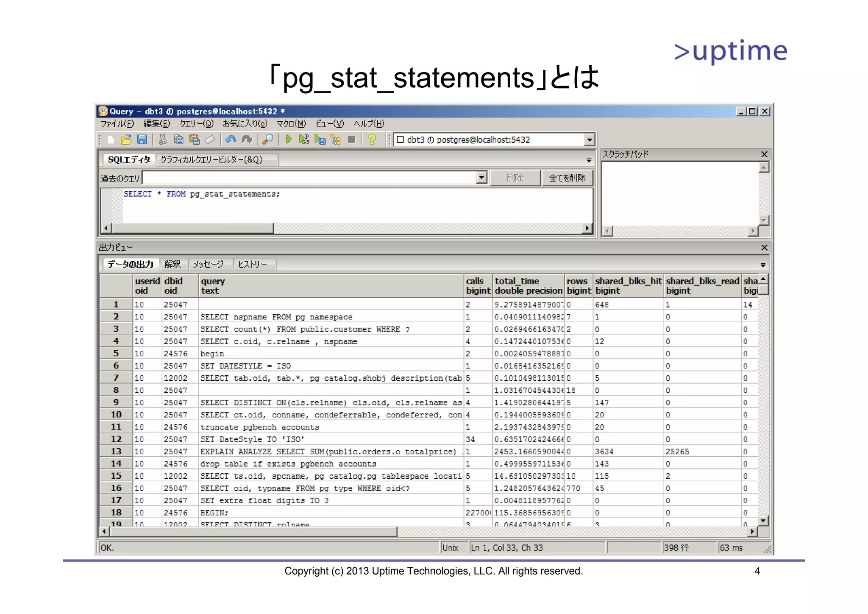Open help with yellow question mark

(x=372, y=140)
